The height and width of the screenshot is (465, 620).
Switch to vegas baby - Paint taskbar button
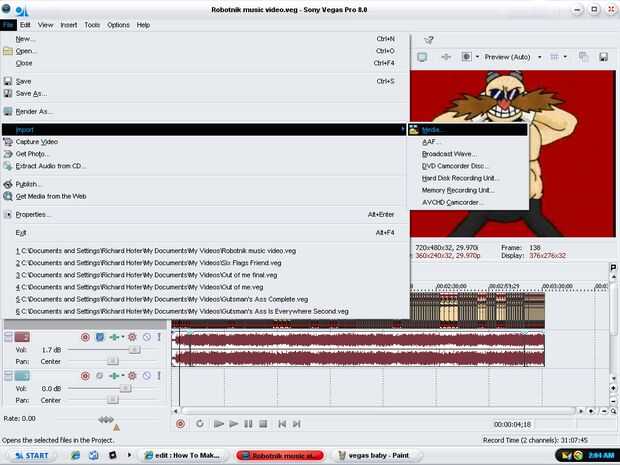click(x=375, y=456)
